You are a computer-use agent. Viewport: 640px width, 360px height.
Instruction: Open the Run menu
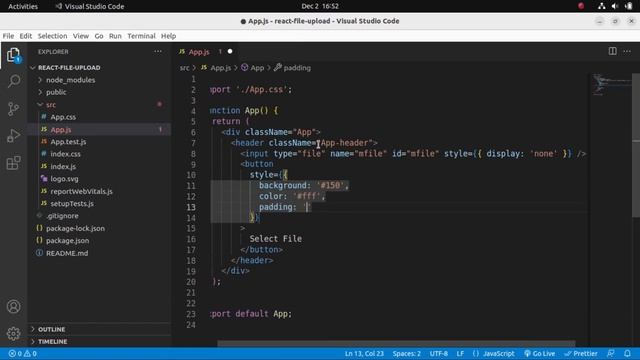115,36
